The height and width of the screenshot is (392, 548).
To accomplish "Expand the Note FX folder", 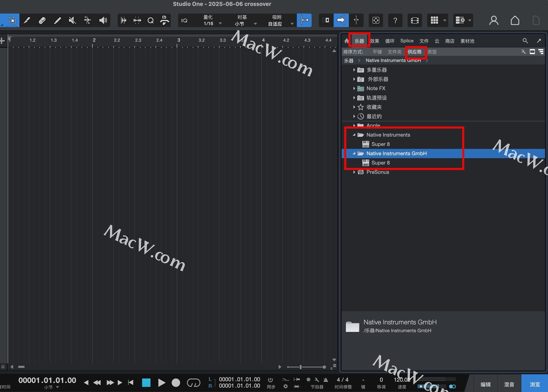I will click(354, 88).
